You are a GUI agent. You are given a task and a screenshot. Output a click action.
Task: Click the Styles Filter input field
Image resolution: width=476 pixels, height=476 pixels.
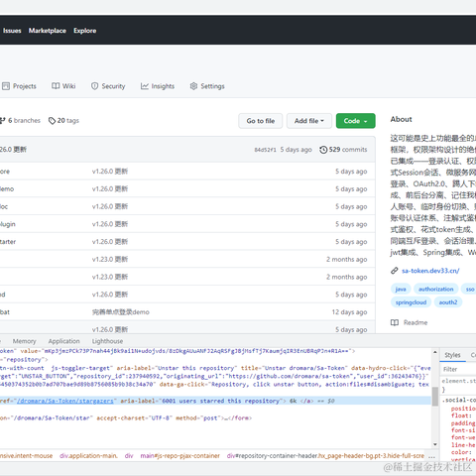(x=459, y=369)
